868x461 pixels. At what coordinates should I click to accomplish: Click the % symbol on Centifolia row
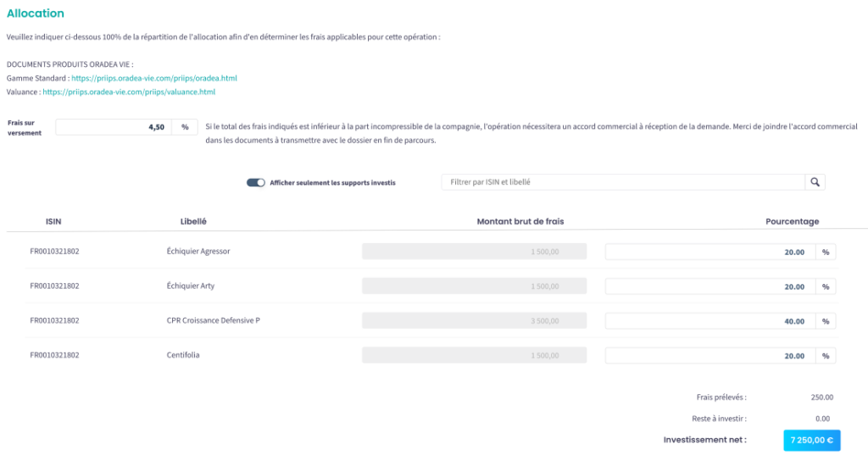pyautogui.click(x=826, y=356)
